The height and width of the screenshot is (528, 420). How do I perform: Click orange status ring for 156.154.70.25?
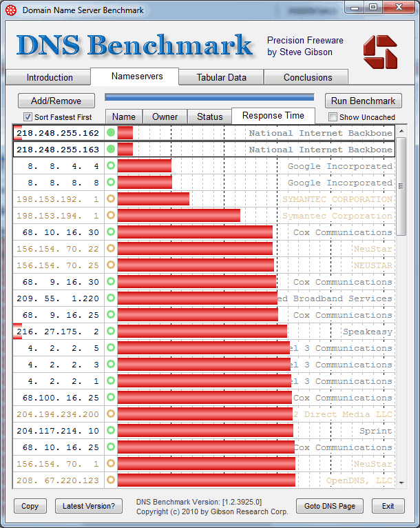[x=111, y=265]
